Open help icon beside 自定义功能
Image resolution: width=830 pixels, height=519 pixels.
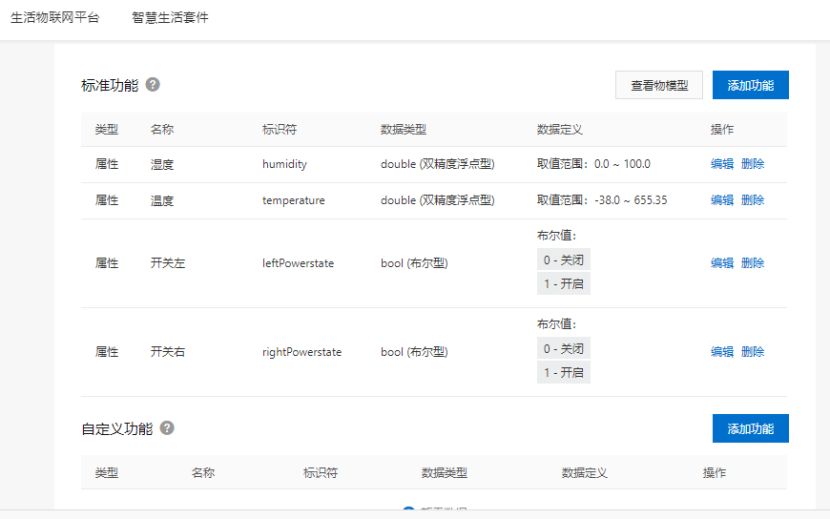point(167,428)
